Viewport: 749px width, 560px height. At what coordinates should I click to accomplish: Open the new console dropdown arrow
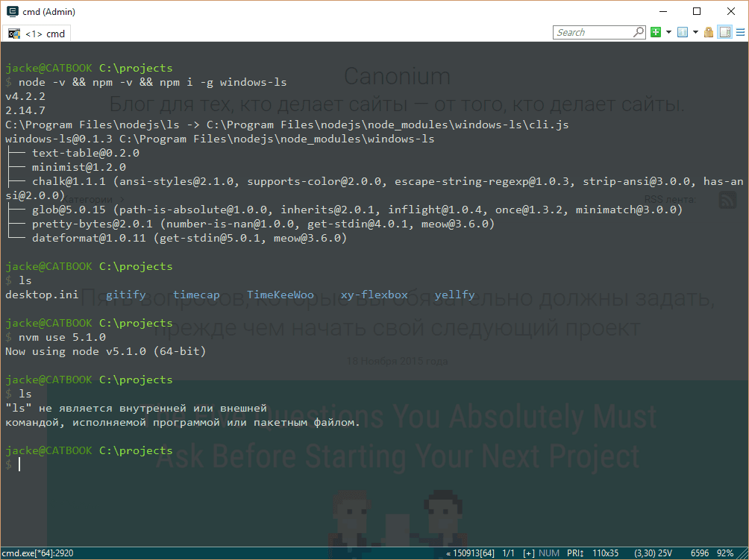pyautogui.click(x=668, y=32)
